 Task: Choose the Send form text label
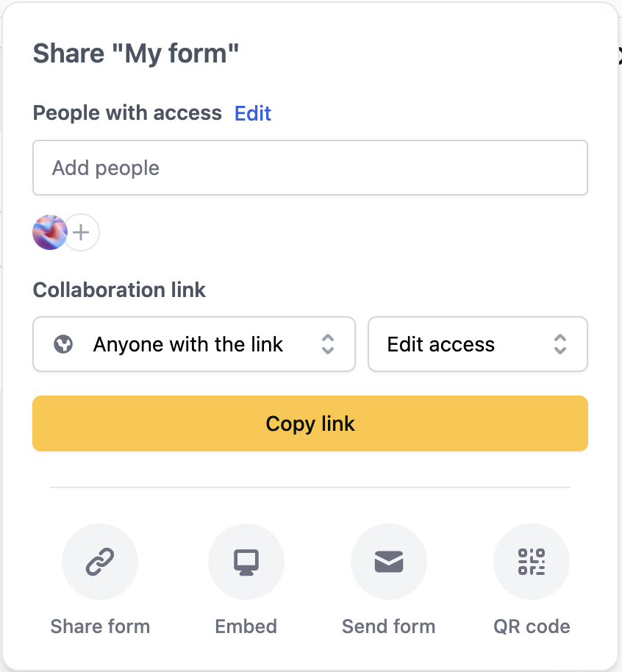[x=388, y=626]
